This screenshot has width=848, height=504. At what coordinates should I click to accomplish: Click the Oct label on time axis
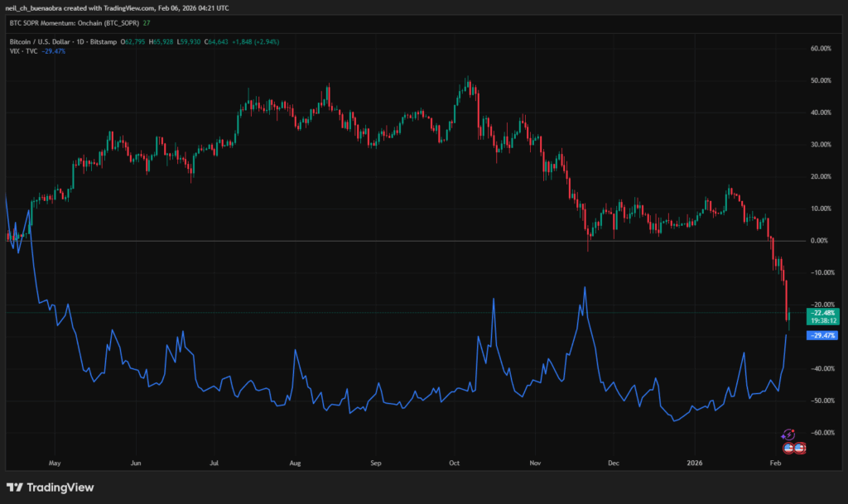click(x=454, y=464)
